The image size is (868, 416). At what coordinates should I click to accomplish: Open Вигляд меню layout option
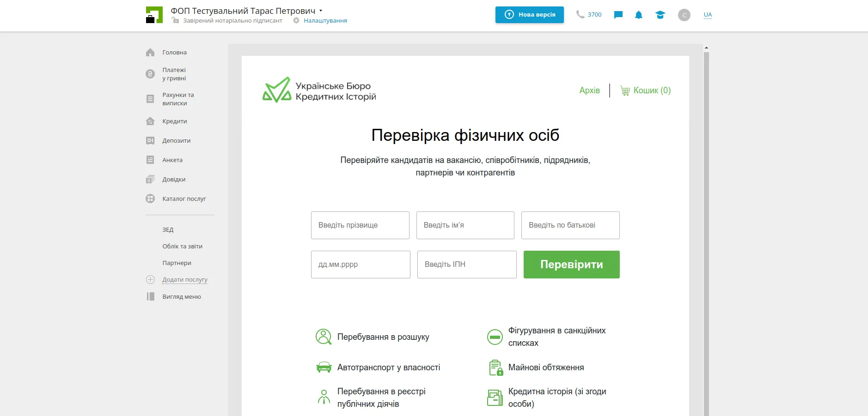181,296
